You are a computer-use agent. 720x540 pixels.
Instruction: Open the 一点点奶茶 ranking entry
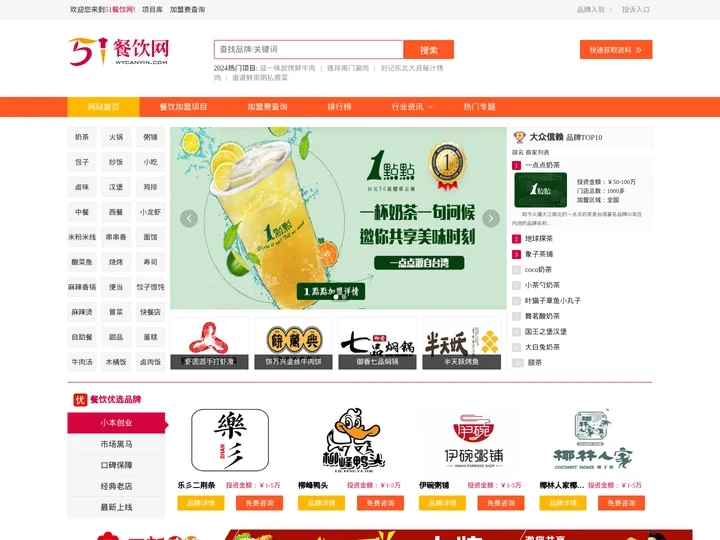(x=542, y=165)
